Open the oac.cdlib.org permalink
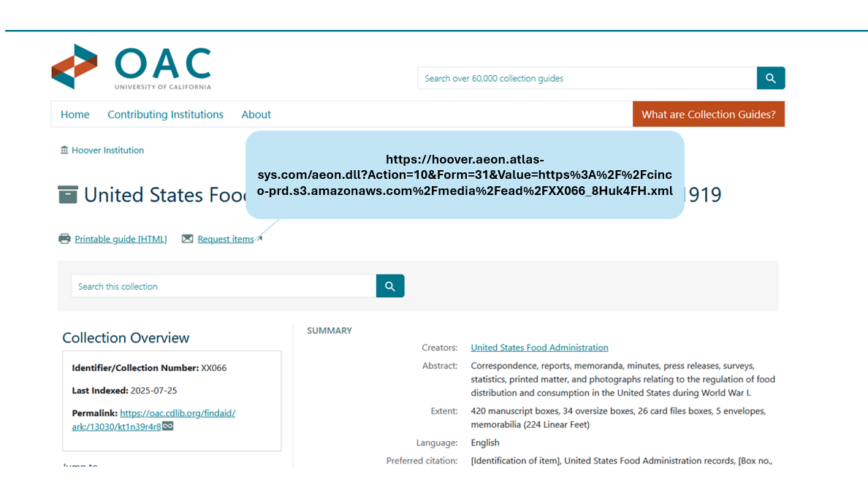The width and height of the screenshot is (868, 498). (x=153, y=419)
